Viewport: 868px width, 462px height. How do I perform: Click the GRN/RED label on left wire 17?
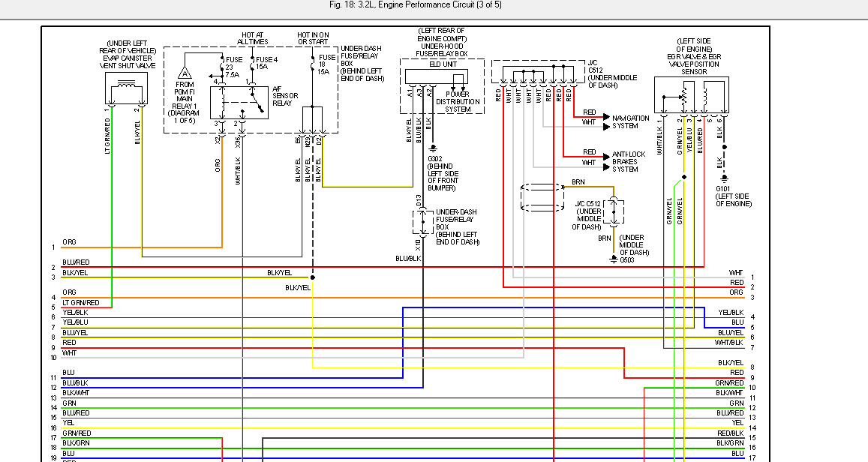(77, 433)
